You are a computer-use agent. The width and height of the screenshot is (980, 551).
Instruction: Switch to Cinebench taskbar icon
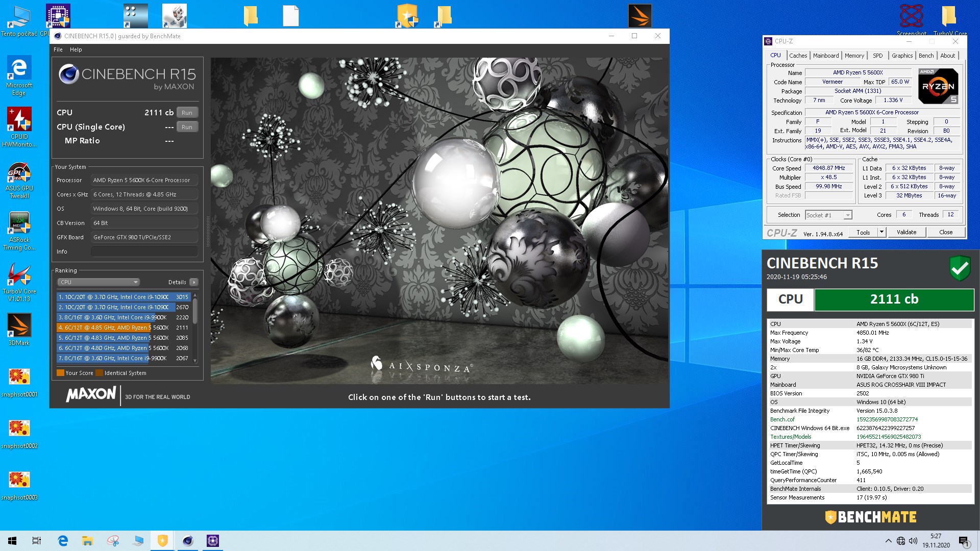click(188, 541)
